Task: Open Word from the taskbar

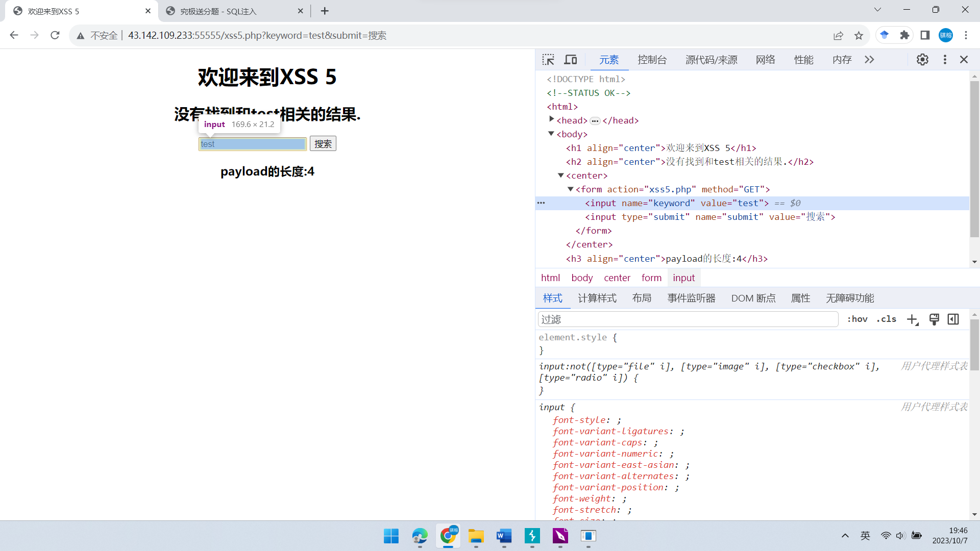Action: (x=504, y=536)
